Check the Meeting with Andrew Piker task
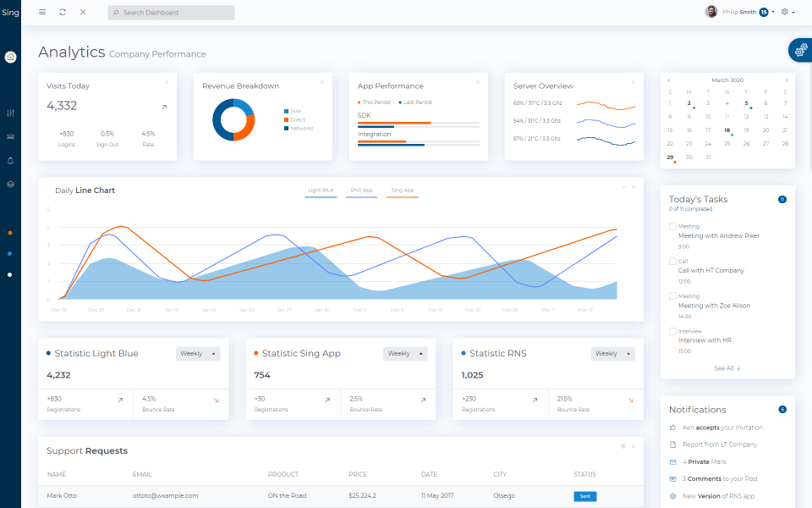Image resolution: width=812 pixels, height=508 pixels. [672, 227]
